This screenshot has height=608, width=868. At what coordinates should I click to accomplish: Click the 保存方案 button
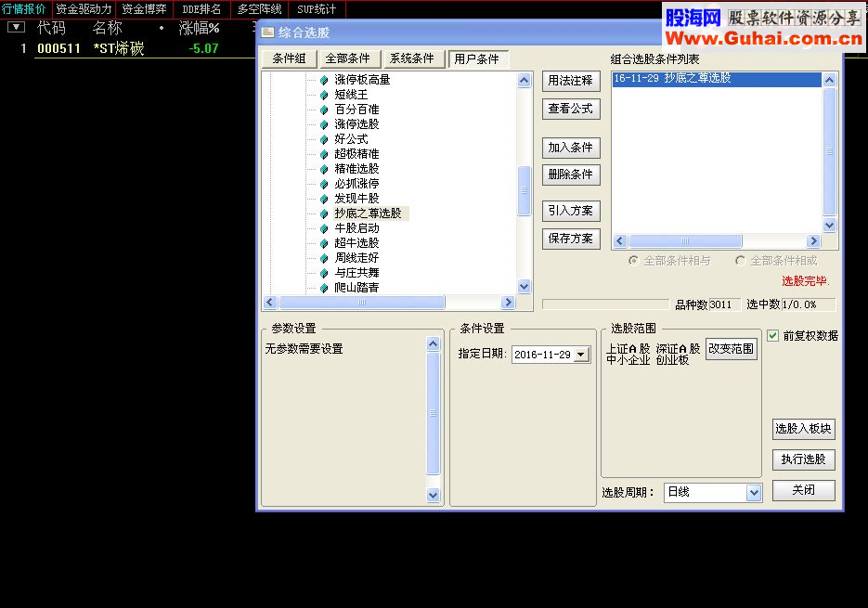[x=571, y=239]
